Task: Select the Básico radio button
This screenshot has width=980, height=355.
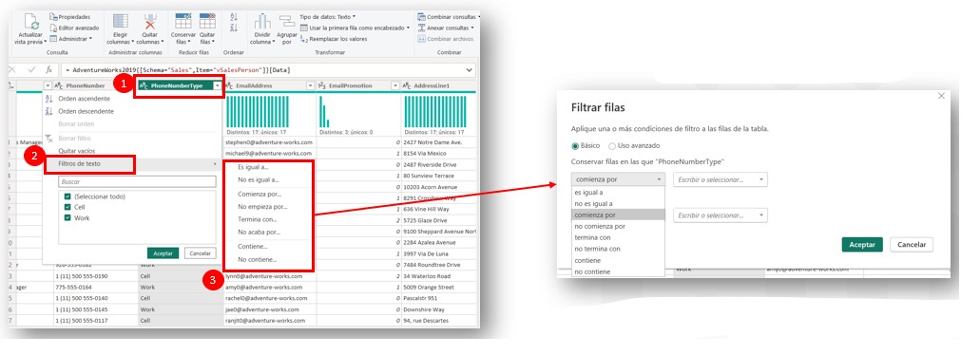Action: [x=575, y=145]
